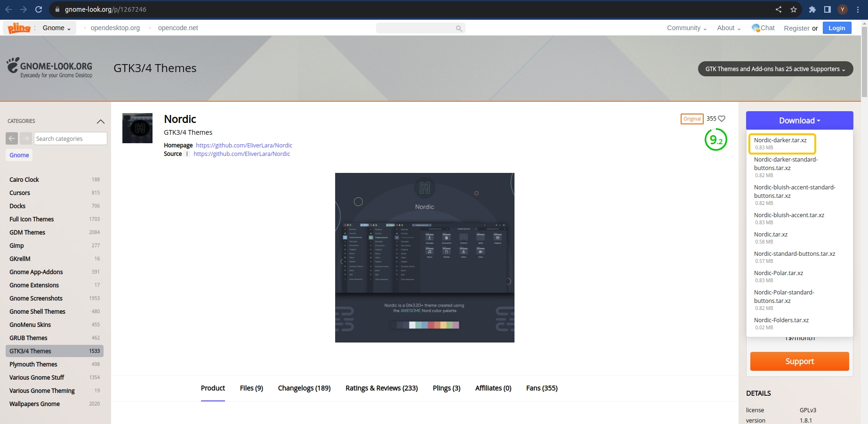Click the top site search box
This screenshot has height=424, width=868.
tap(420, 28)
